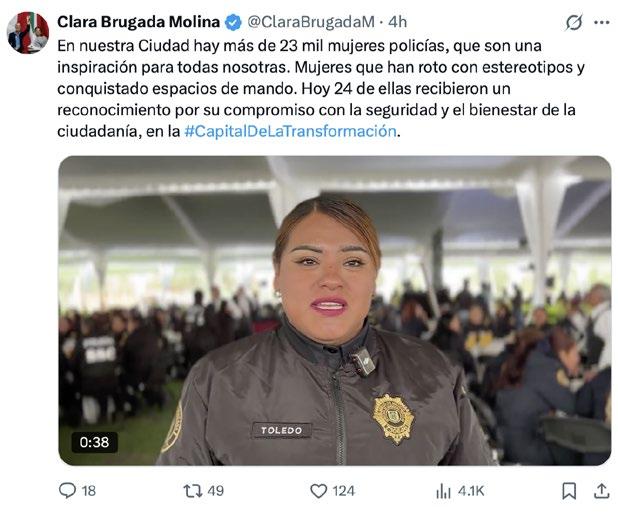Play the video of officer Toledo
This screenshot has height=513, width=618.
tap(335, 310)
